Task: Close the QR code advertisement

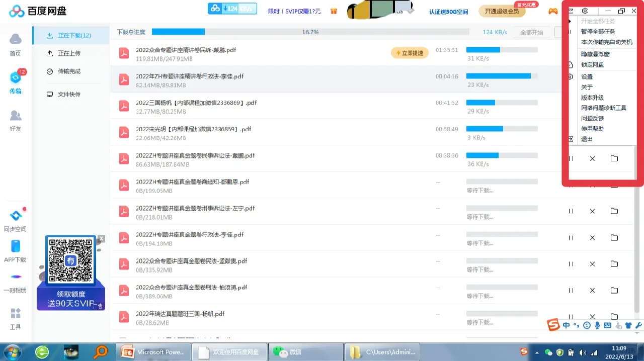Action: click(x=102, y=238)
